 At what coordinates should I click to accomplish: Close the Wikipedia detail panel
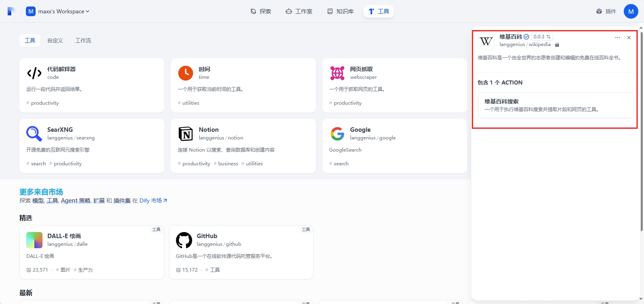click(x=629, y=38)
